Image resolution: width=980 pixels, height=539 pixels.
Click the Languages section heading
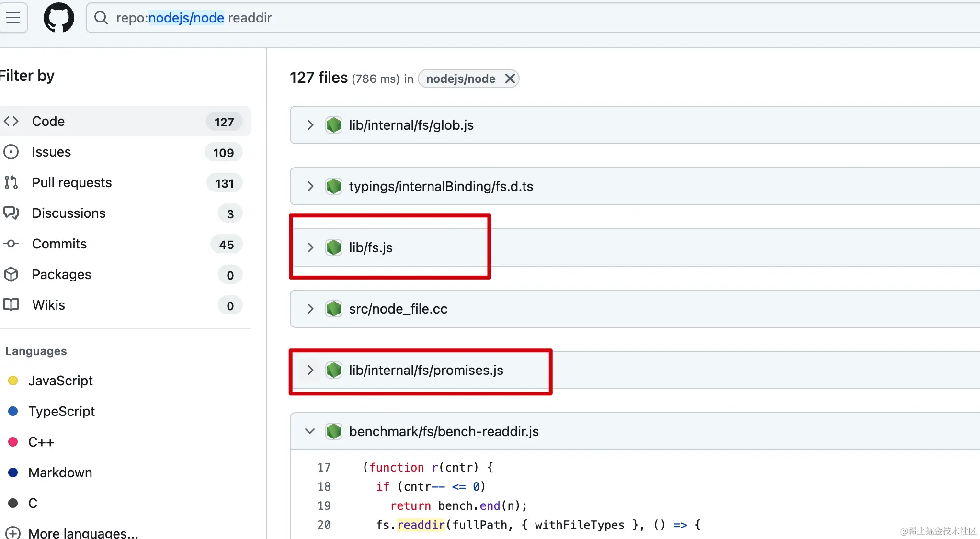(36, 351)
